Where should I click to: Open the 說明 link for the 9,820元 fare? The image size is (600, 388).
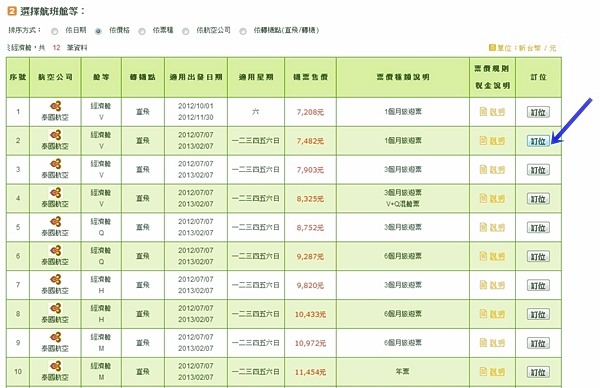tap(497, 285)
